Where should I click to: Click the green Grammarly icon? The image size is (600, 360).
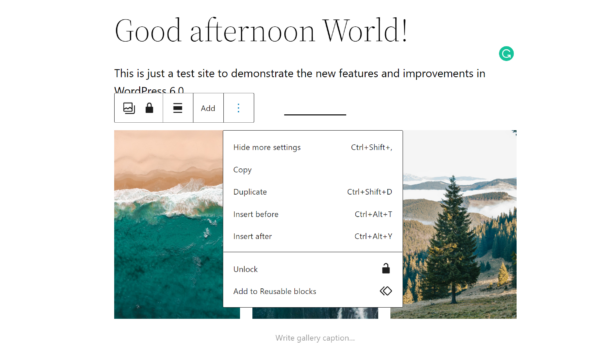click(x=506, y=54)
